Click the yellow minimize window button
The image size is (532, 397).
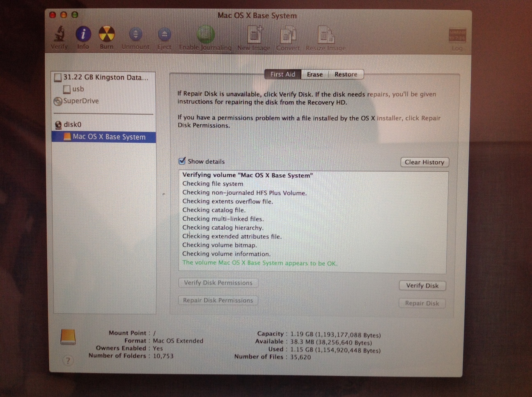[64, 15]
